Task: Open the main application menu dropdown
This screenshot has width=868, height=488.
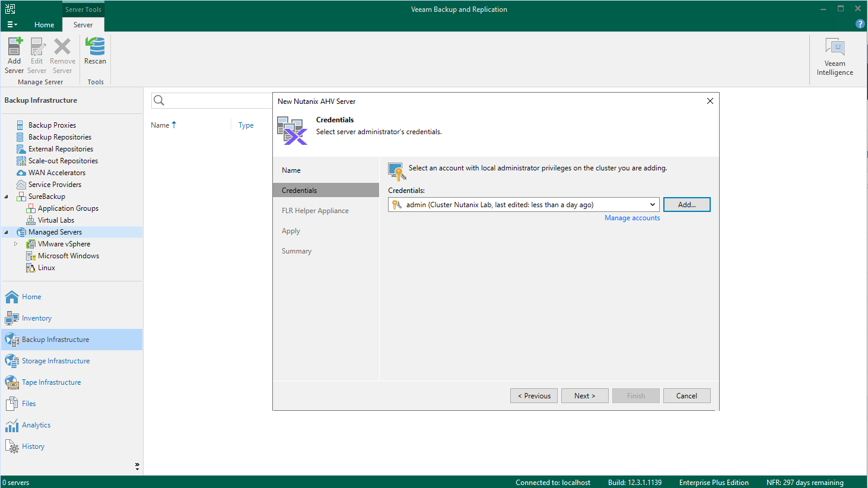Action: pos(12,25)
